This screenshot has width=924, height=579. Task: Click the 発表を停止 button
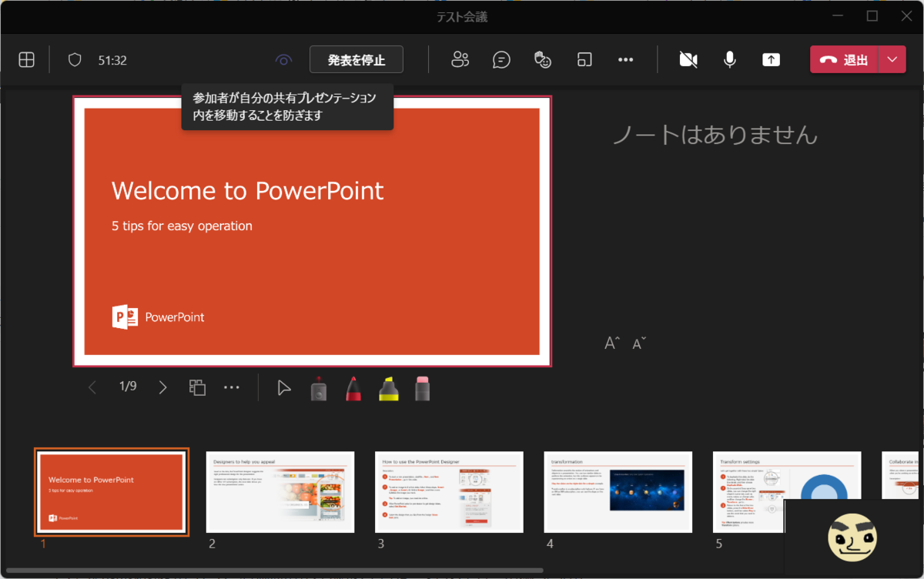[x=357, y=60]
